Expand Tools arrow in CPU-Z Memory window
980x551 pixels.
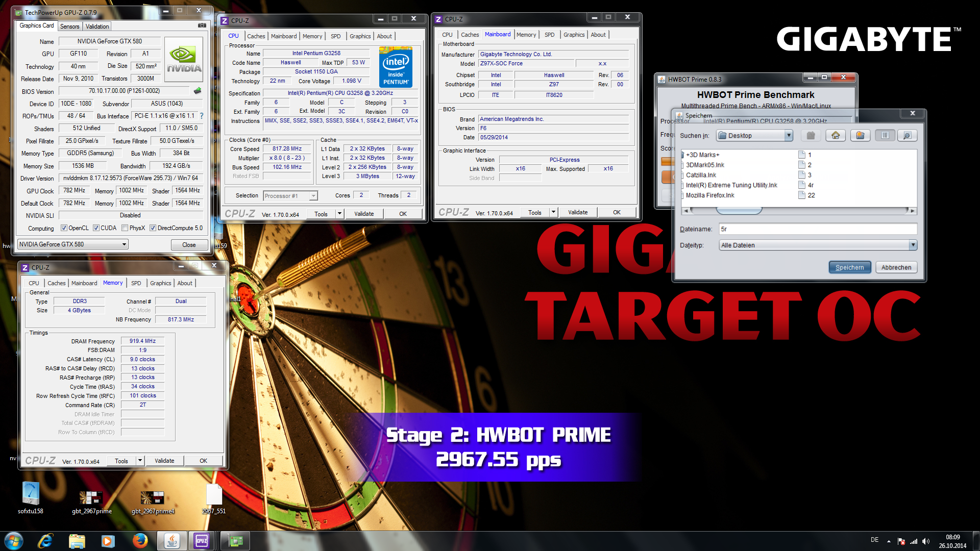[140, 461]
